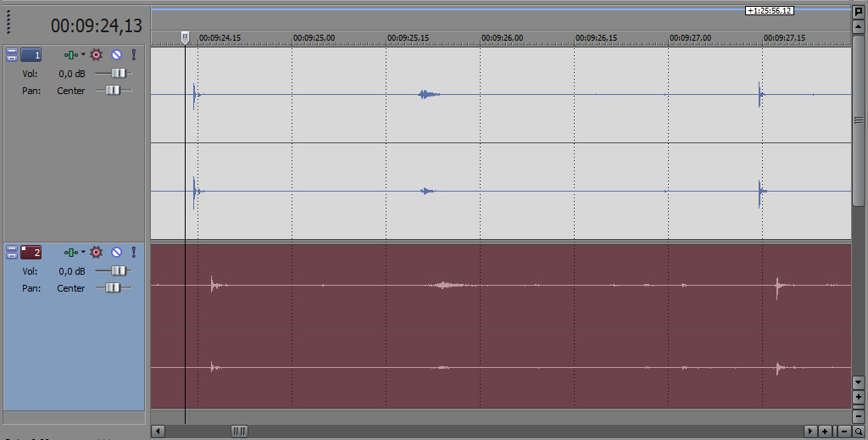
Task: Click track 1 volume slider handle
Action: [x=119, y=73]
